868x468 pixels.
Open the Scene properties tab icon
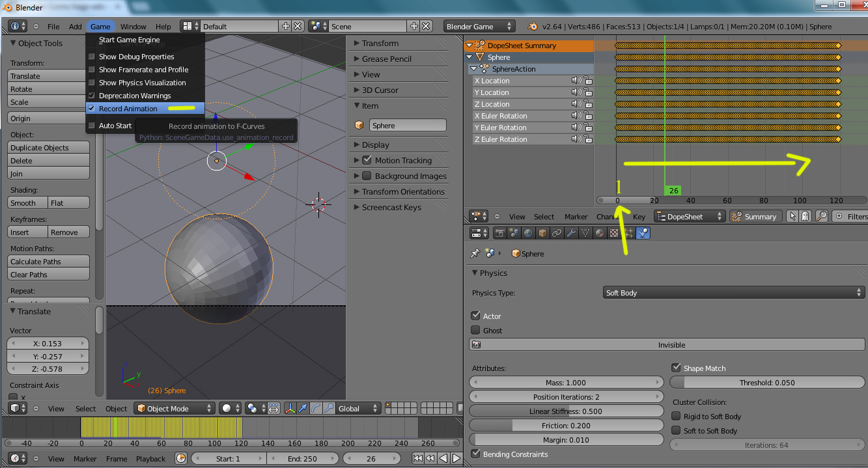tap(514, 233)
